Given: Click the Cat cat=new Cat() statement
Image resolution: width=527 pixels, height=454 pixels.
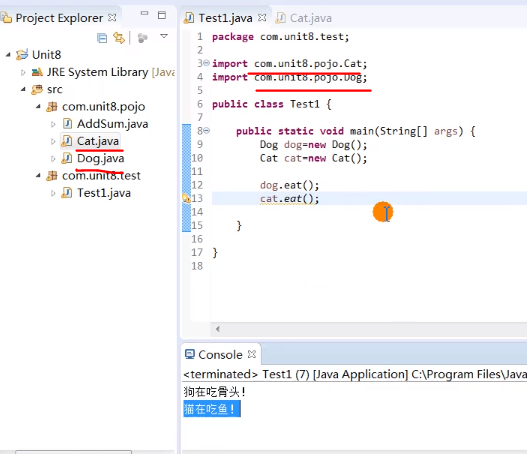Looking at the screenshot, I should click(x=314, y=158).
